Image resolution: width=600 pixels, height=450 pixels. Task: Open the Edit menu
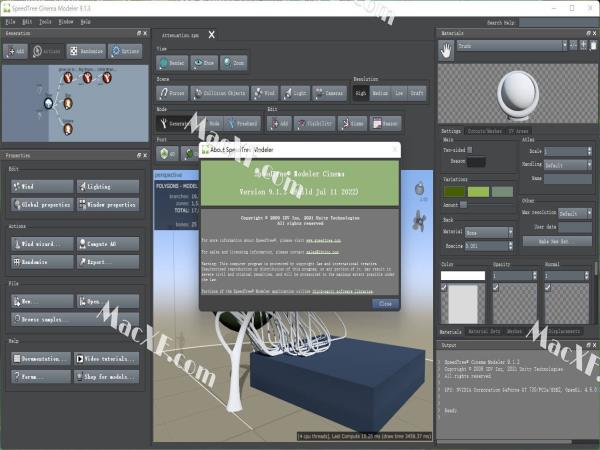coord(27,22)
